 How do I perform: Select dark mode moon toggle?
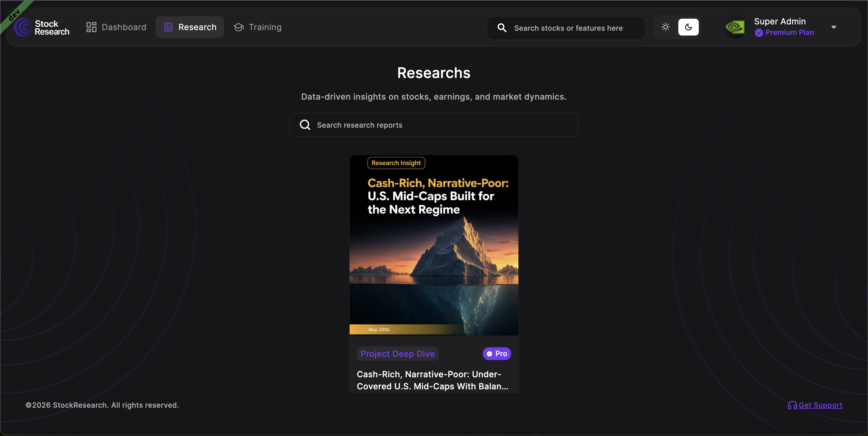[x=688, y=27]
